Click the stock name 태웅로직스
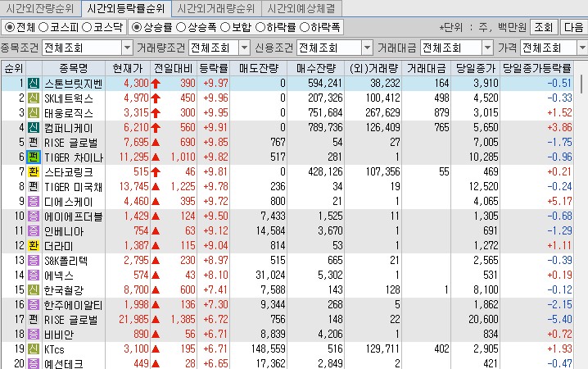The height and width of the screenshot is (369, 588). tap(69, 113)
